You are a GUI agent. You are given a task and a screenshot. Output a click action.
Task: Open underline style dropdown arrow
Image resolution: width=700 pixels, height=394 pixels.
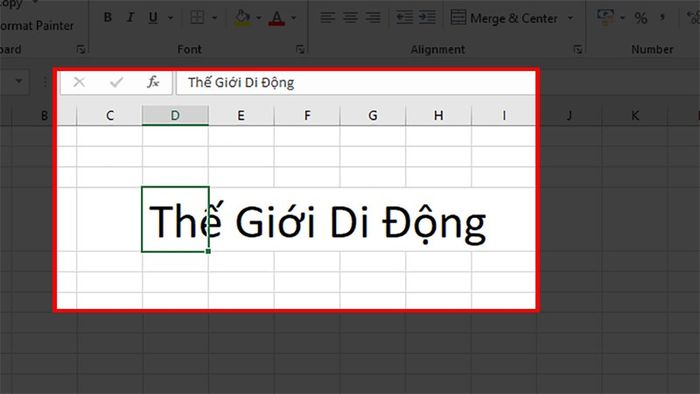click(x=171, y=18)
